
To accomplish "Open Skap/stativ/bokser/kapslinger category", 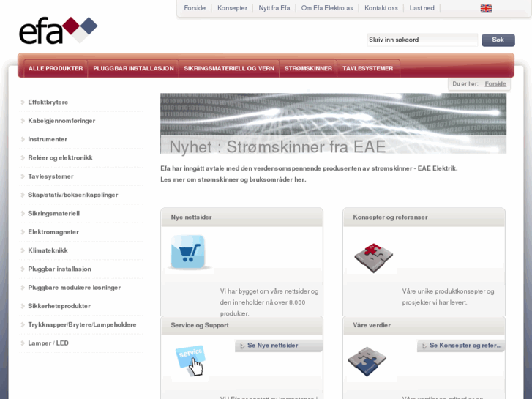I will pos(73,195).
